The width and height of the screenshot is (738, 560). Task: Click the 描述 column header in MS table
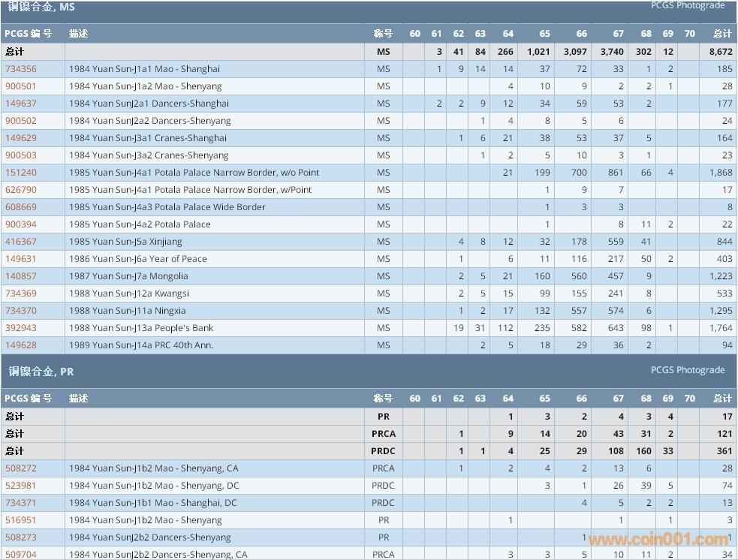pyautogui.click(x=79, y=34)
